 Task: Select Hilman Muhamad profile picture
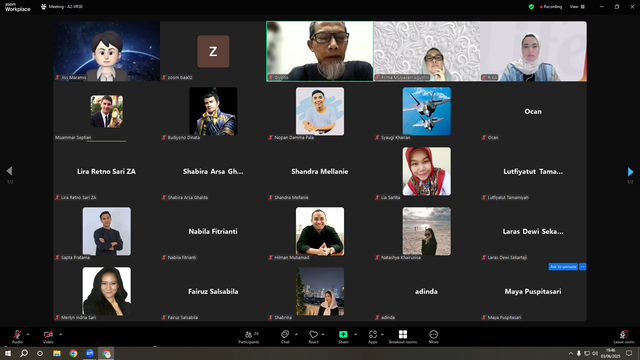[x=320, y=231]
